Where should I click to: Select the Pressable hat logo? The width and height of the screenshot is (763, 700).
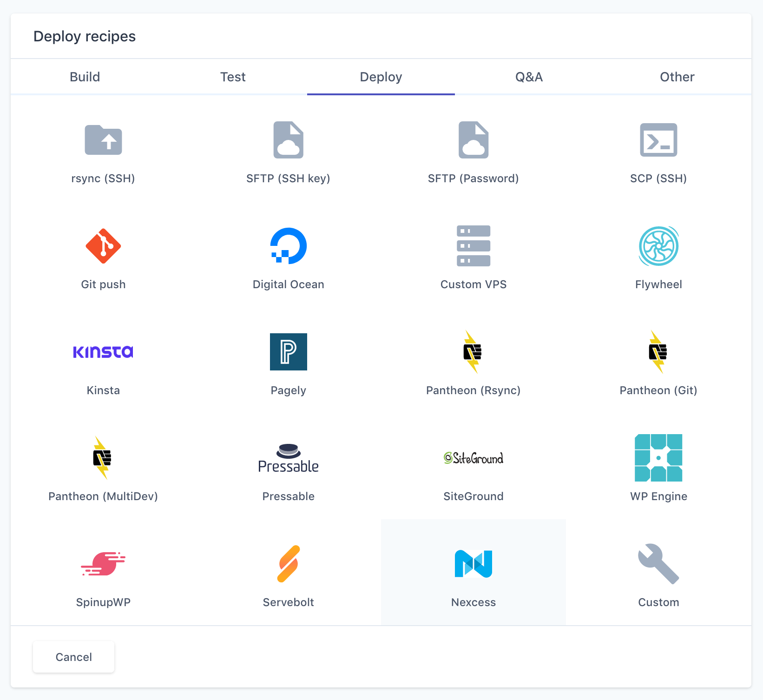(288, 458)
